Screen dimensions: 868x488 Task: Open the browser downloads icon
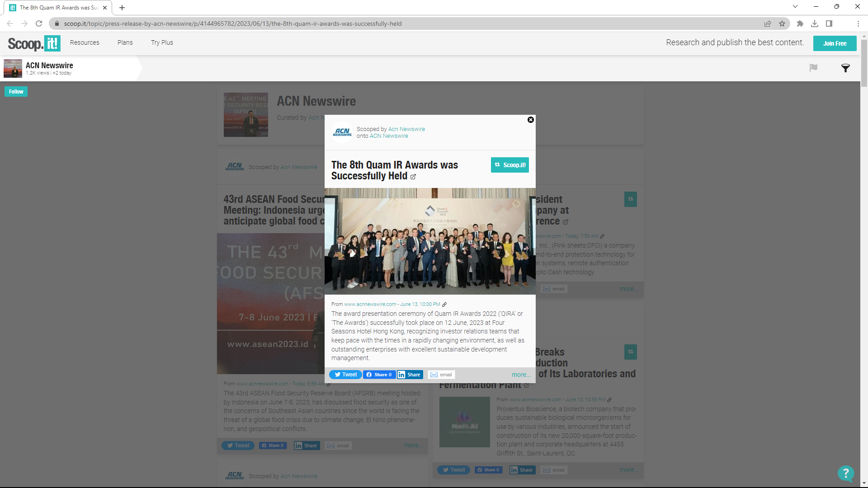pyautogui.click(x=815, y=23)
